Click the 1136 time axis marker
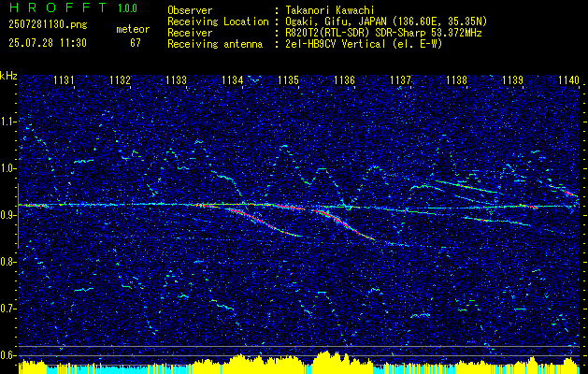Image resolution: width=588 pixels, height=374 pixels. click(x=345, y=79)
